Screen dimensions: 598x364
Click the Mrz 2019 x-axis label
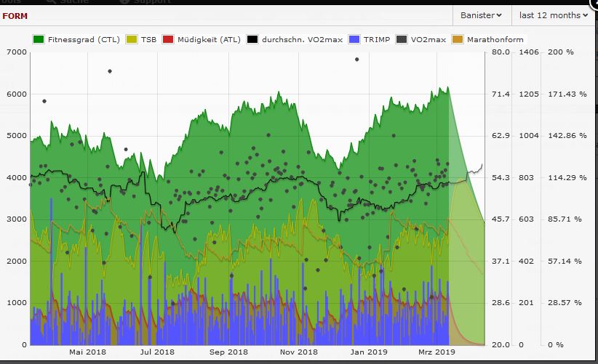point(435,352)
